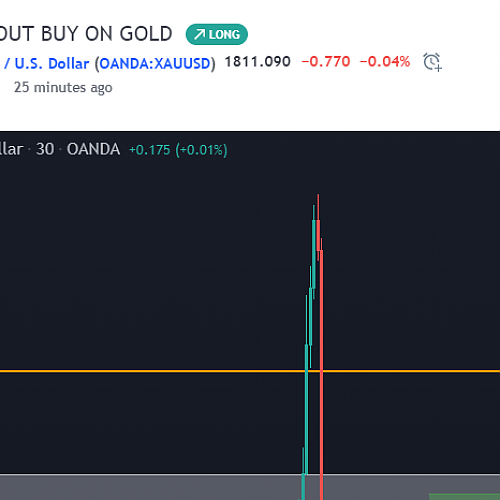Click the OANDA source label in chart header

[93, 149]
